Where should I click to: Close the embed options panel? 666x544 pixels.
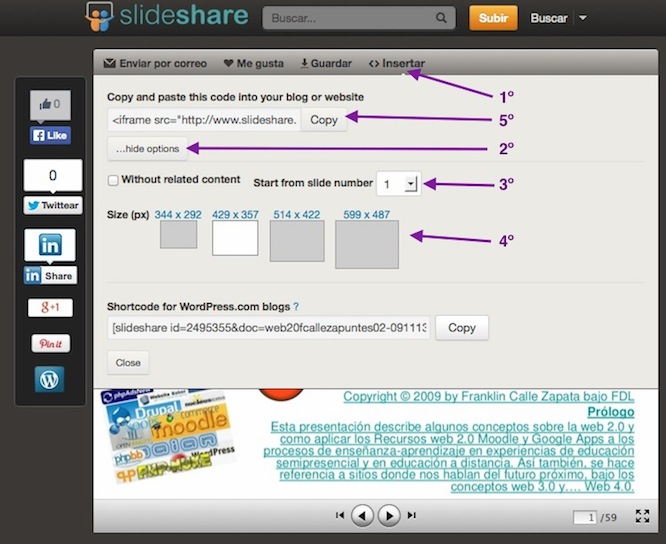pos(128,363)
